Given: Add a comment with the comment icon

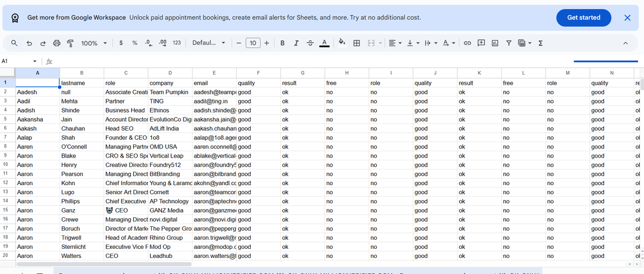Looking at the screenshot, I should pyautogui.click(x=481, y=43).
